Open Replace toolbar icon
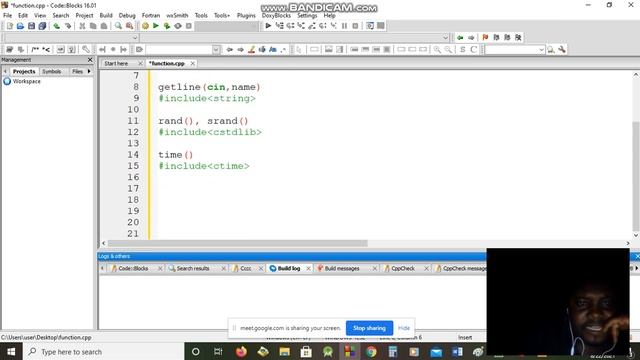Viewport: 640px width, 360px height. tap(129, 26)
